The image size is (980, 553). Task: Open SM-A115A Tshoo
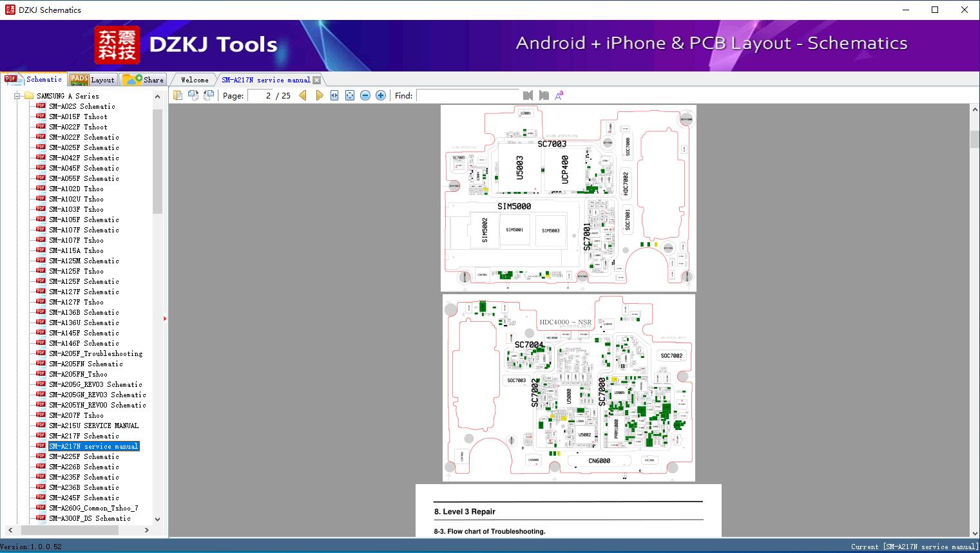coord(76,250)
